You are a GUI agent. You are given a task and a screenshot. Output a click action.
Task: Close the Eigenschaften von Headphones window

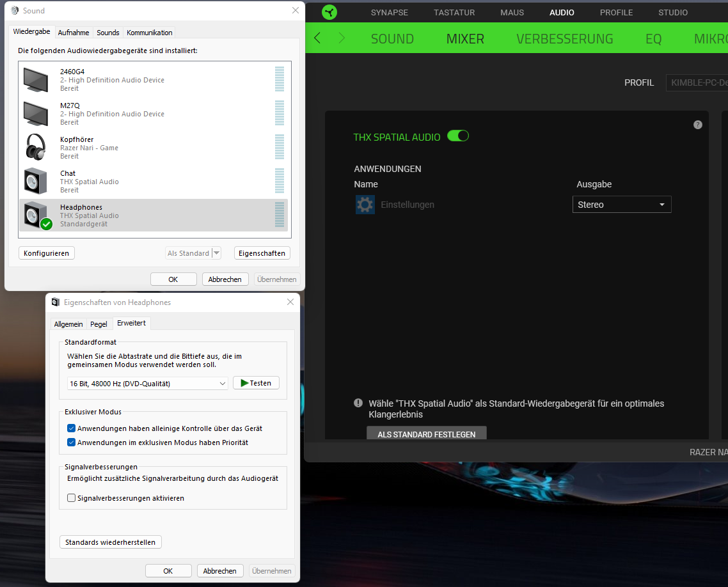[x=290, y=302]
